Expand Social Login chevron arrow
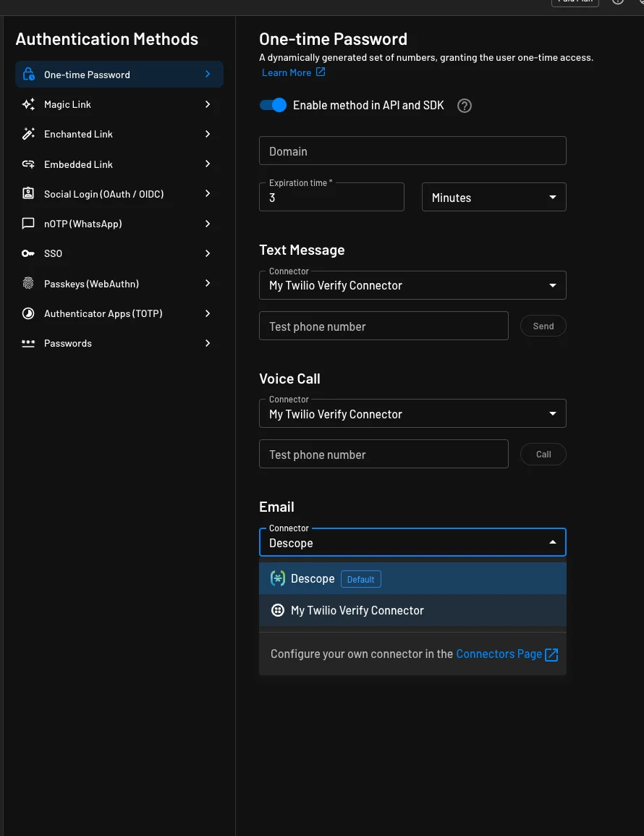The height and width of the screenshot is (836, 644). pos(208,193)
